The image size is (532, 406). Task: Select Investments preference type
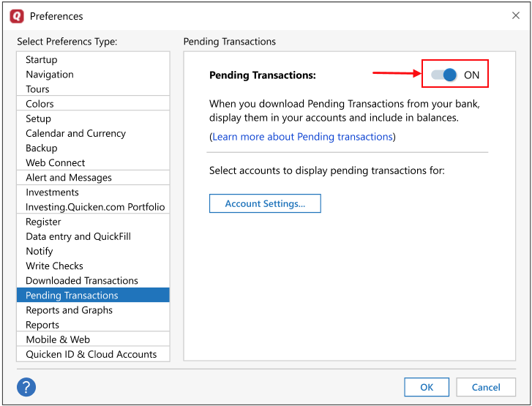coord(52,192)
